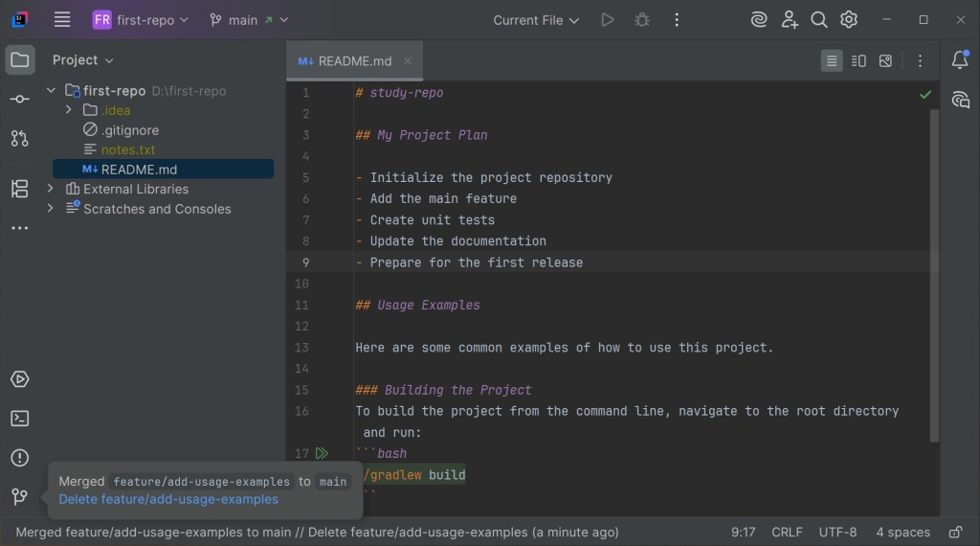Open the Commit tool window

tap(20, 99)
